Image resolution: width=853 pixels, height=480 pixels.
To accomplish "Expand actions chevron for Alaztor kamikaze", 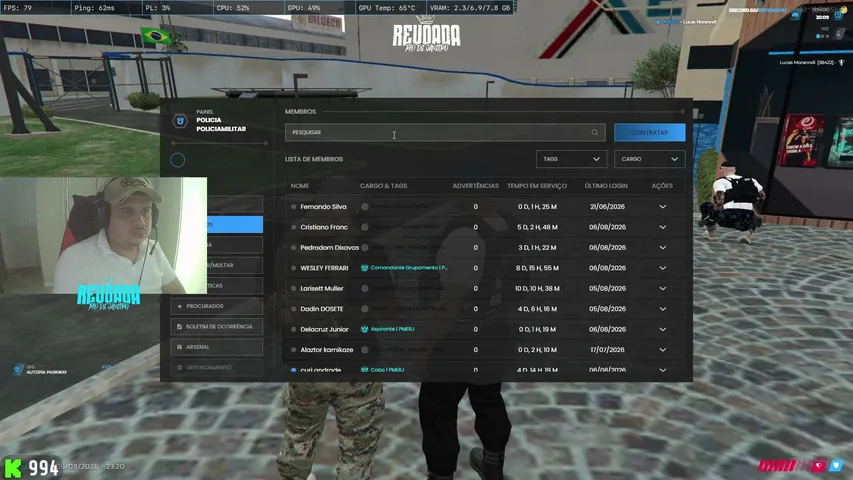I will [663, 350].
